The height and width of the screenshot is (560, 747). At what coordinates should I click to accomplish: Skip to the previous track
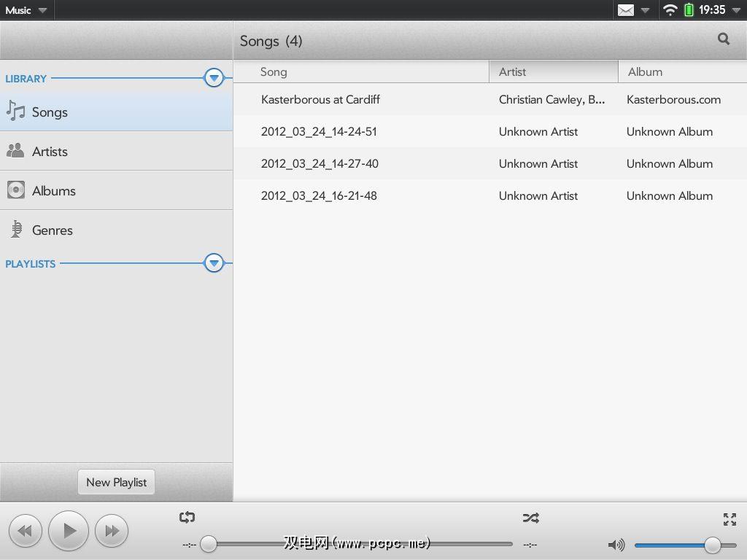26,531
